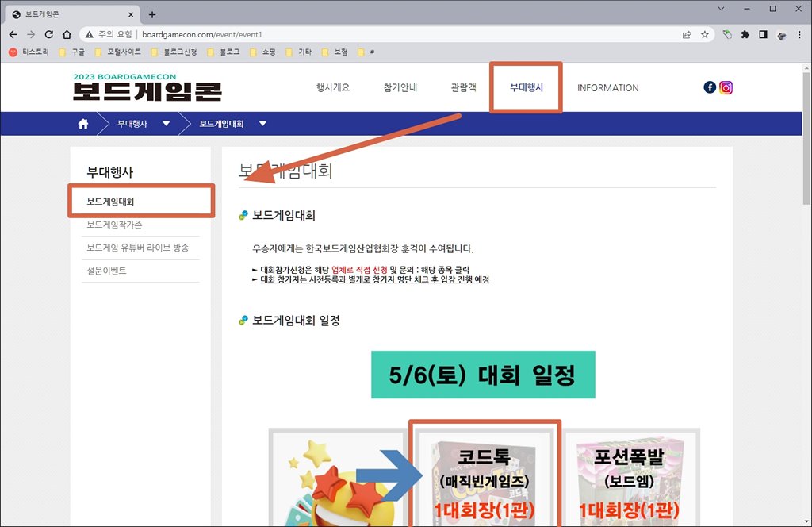Viewport: 812px width, 527px height.
Task: Select the 보드게임콘 browser tab
Action: click(x=72, y=14)
